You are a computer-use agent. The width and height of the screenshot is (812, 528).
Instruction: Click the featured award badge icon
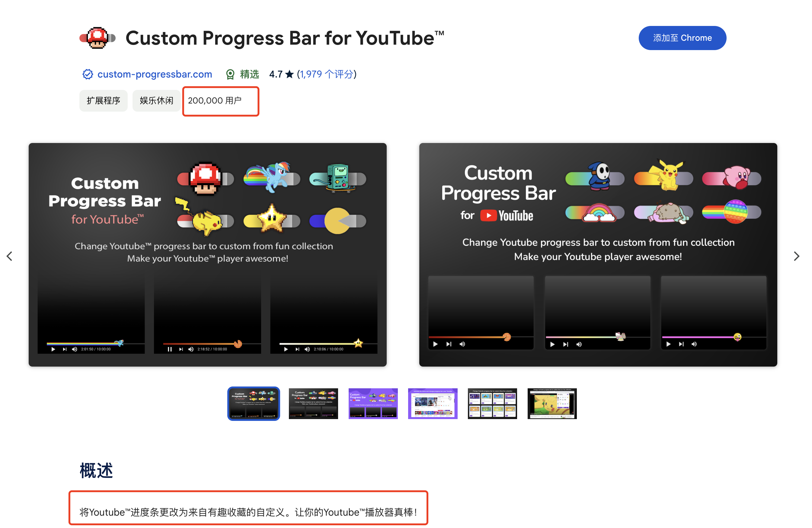click(x=230, y=74)
